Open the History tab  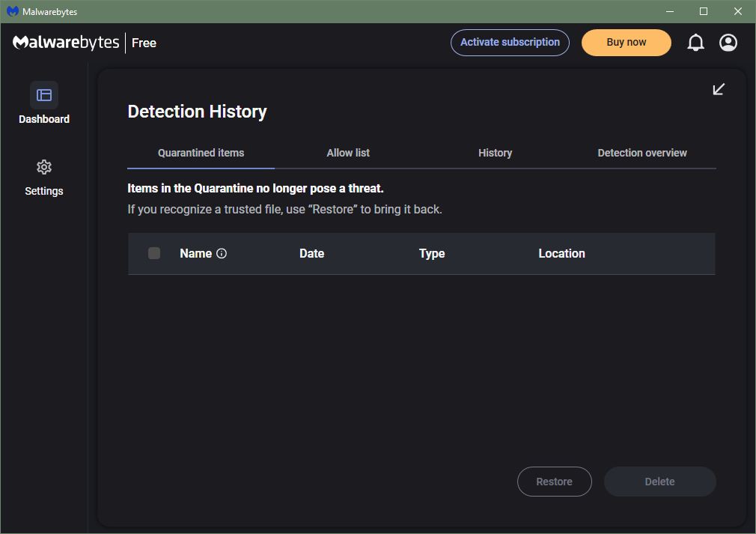(496, 153)
